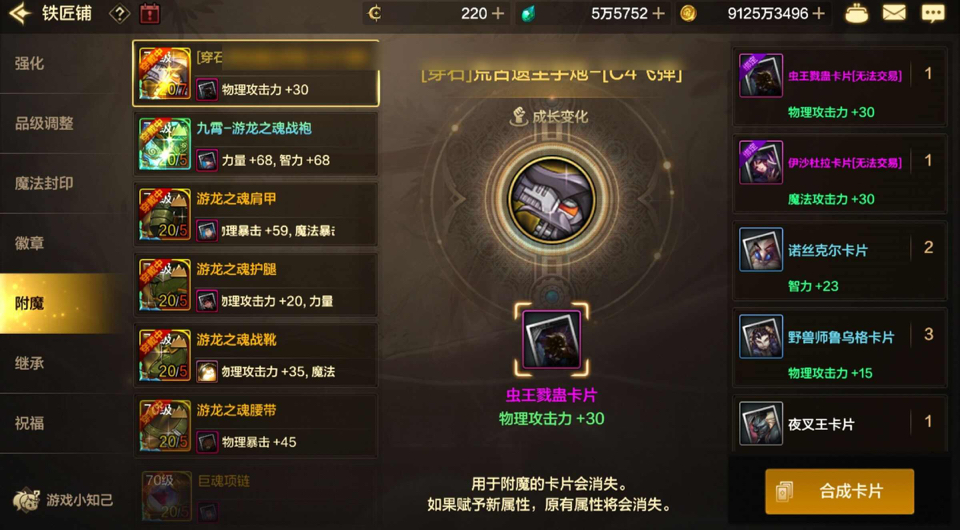This screenshot has height=530, width=960.
Task: Select 九霄-游龙之魂战袍 equipment entry
Action: pyautogui.click(x=256, y=144)
